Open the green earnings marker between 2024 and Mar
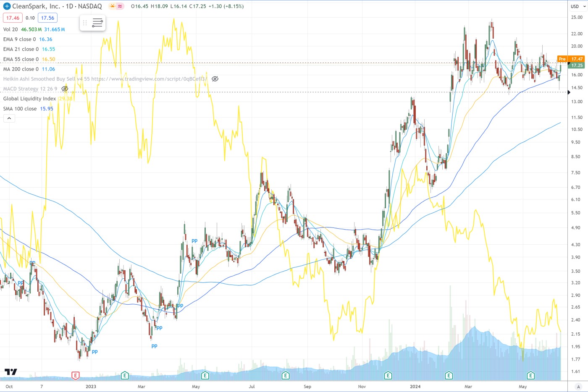Viewport: 588px width, 392px height. coord(449,375)
